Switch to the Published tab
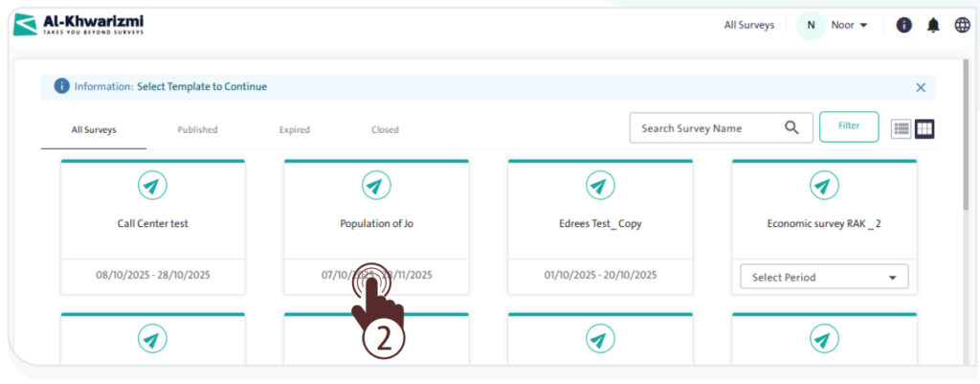 point(197,130)
